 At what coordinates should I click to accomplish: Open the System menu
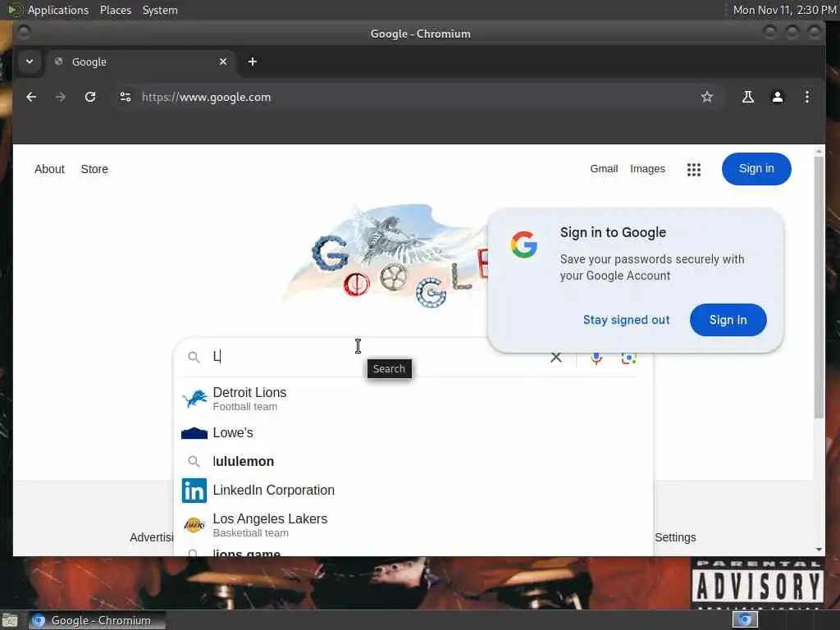pos(160,10)
